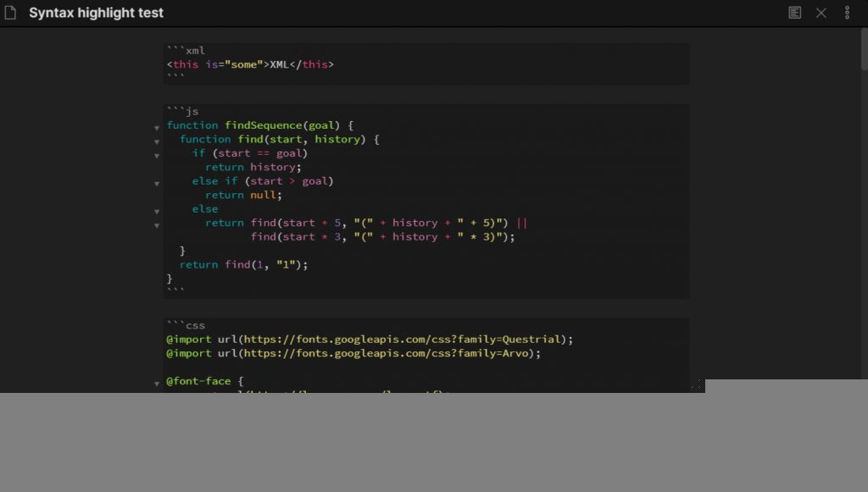
Task: Click the XML line '<this is="some">XML</this>'
Action: pos(250,64)
